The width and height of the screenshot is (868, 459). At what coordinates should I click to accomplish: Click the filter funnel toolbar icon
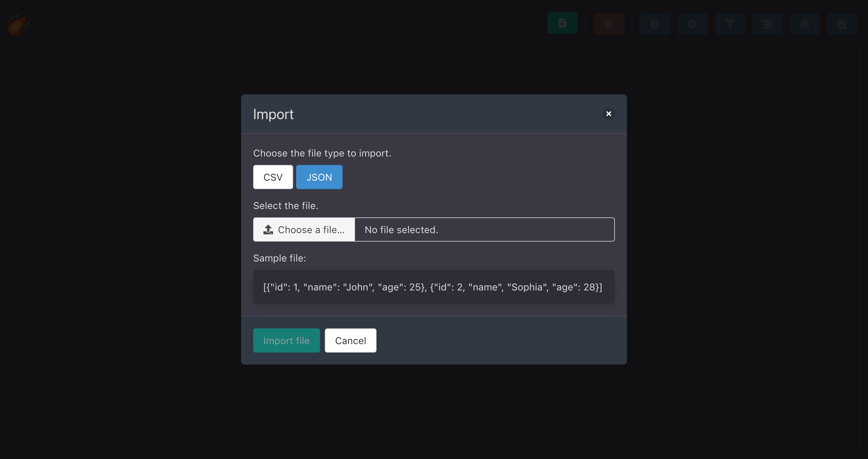point(730,24)
